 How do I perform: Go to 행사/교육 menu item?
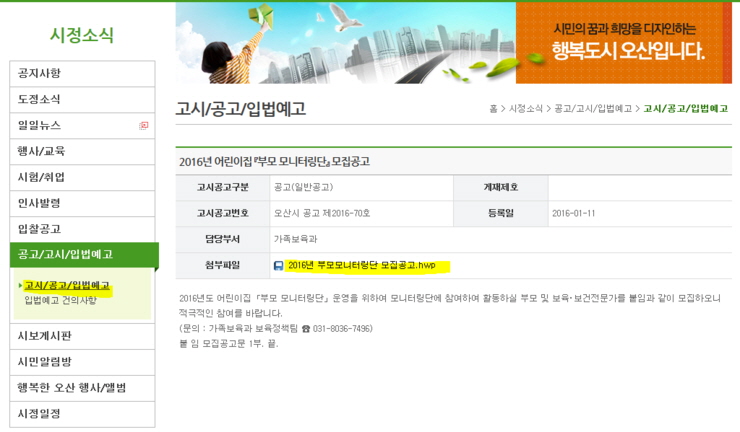point(41,152)
